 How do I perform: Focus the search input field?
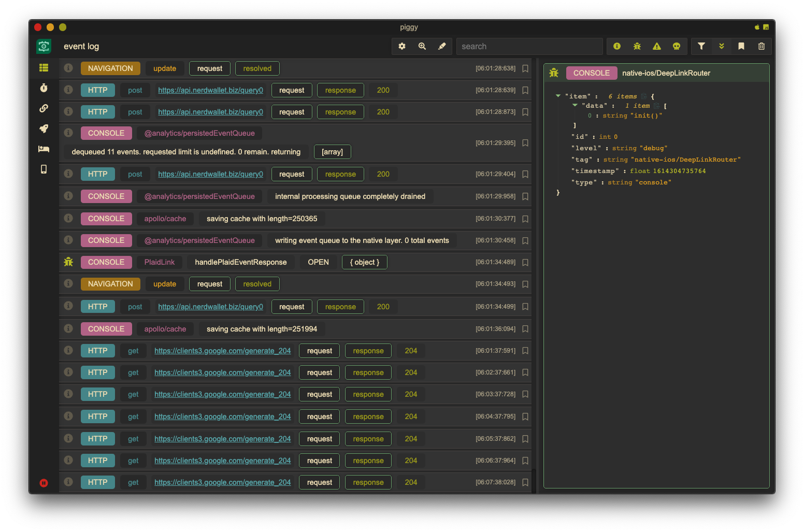tap(529, 46)
